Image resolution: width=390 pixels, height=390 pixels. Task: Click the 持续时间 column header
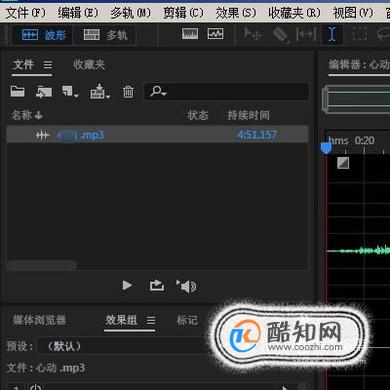click(x=248, y=115)
